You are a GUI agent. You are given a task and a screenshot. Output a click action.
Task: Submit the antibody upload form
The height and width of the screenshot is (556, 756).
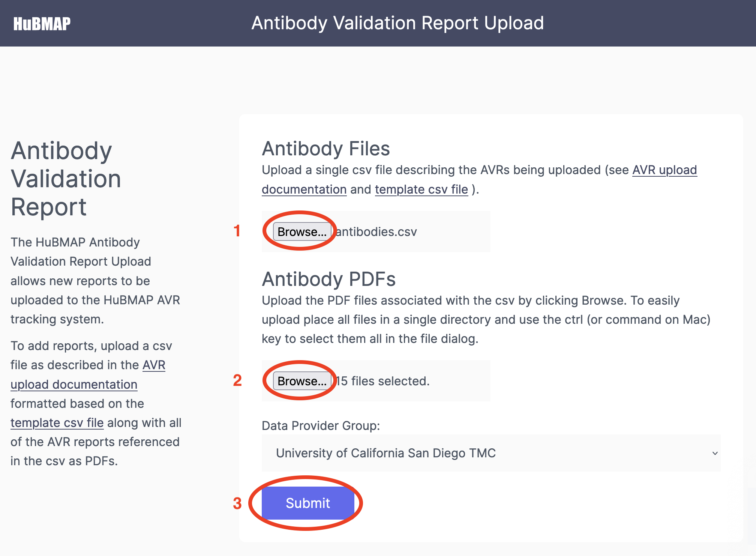(x=308, y=503)
